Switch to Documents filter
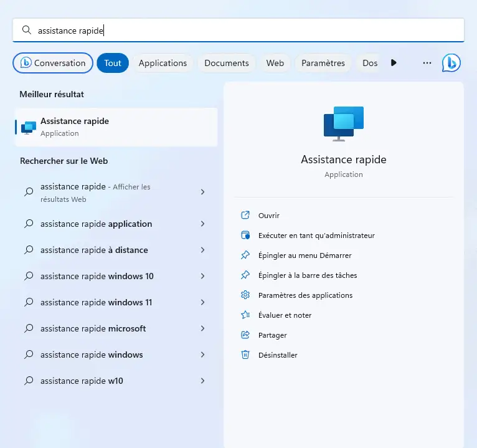The height and width of the screenshot is (448, 477). pyautogui.click(x=227, y=63)
